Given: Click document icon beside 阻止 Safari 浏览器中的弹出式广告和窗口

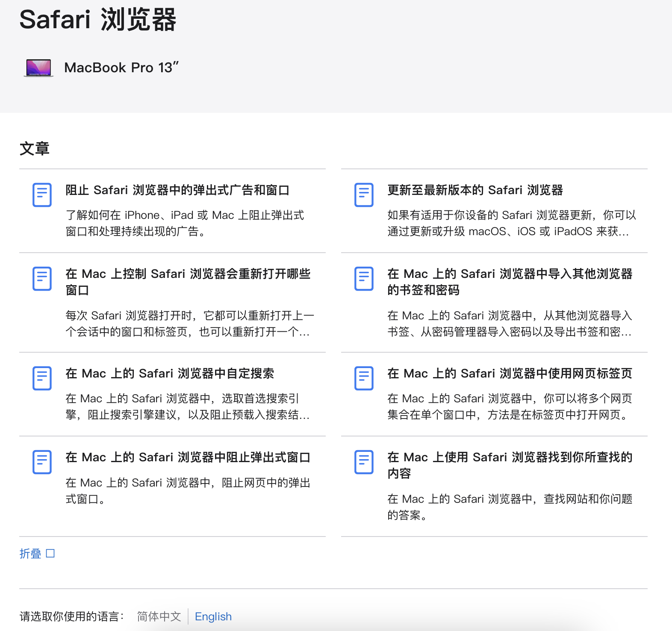Looking at the screenshot, I should pos(42,195).
